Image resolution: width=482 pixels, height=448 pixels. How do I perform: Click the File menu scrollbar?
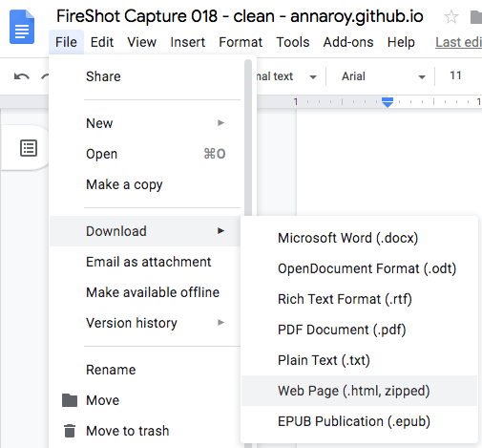coord(248,137)
